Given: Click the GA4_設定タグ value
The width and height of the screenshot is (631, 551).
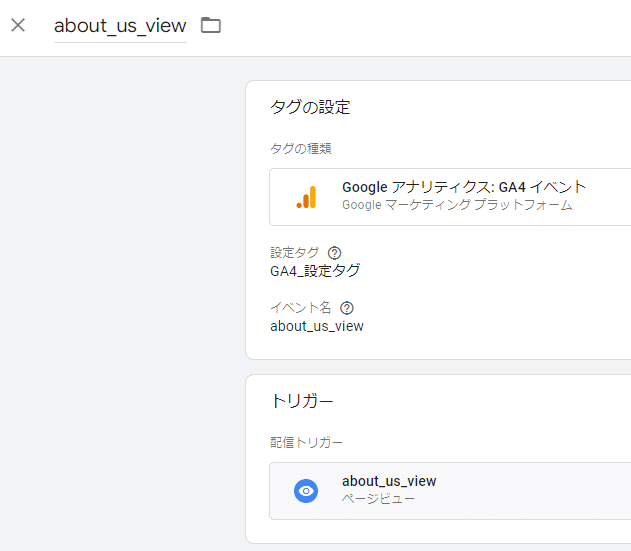Looking at the screenshot, I should [x=315, y=271].
